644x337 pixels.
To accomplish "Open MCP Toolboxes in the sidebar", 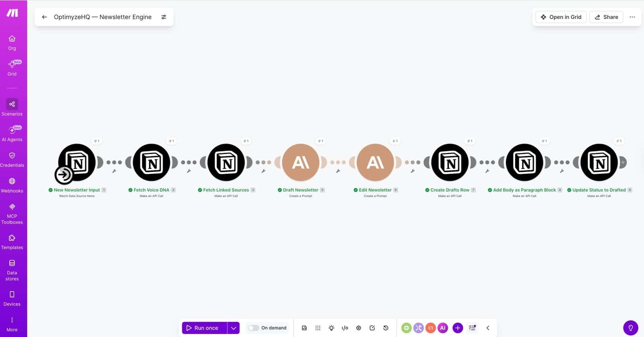I will (x=12, y=213).
